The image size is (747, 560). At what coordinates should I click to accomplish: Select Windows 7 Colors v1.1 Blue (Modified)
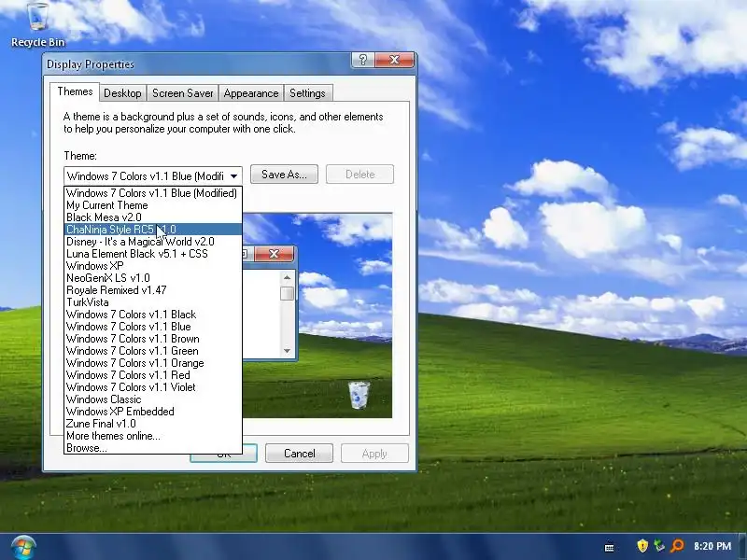tap(153, 193)
